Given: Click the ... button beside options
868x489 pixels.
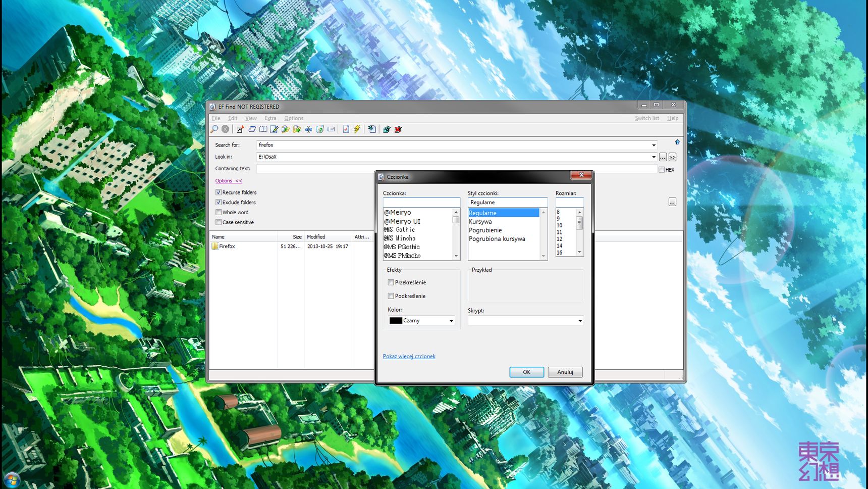Looking at the screenshot, I should 672,202.
